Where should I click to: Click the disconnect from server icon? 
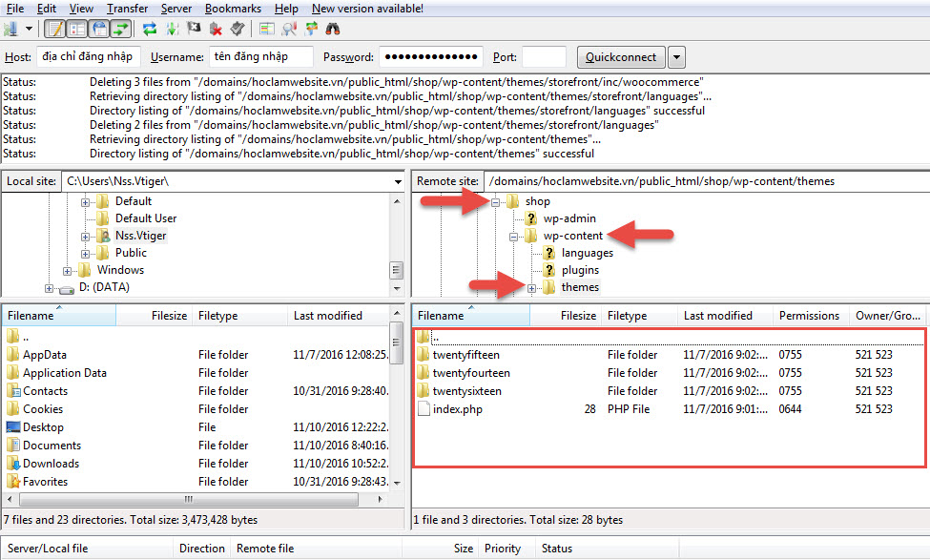(216, 30)
